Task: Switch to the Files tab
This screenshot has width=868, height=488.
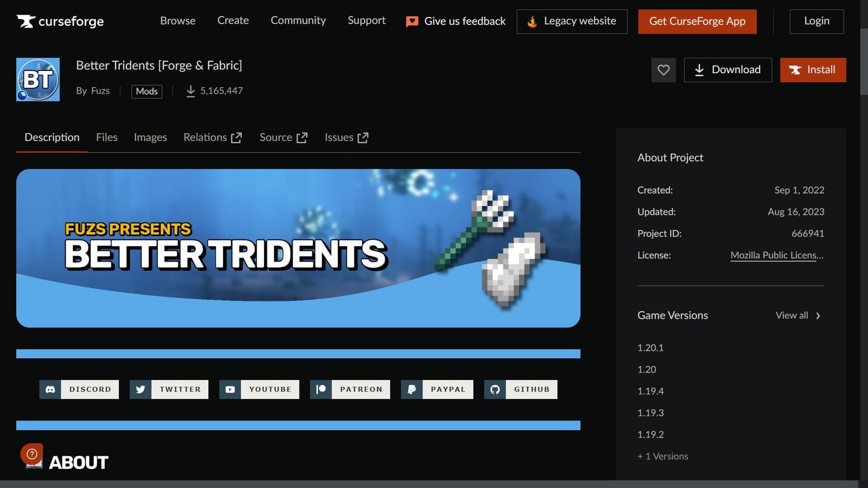Action: coord(106,137)
